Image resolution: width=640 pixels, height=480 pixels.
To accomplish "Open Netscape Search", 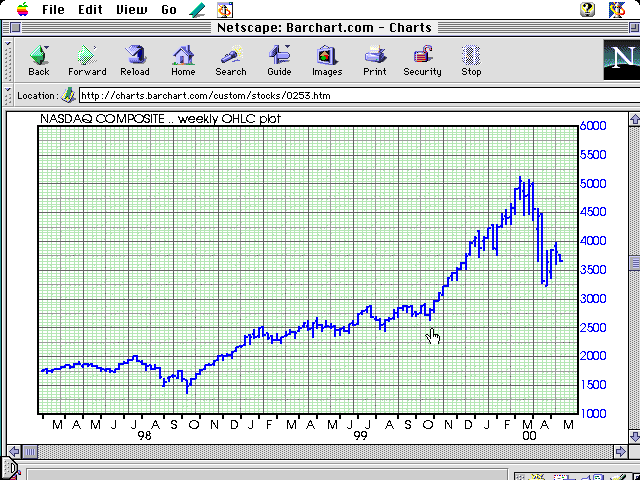I will [x=231, y=60].
